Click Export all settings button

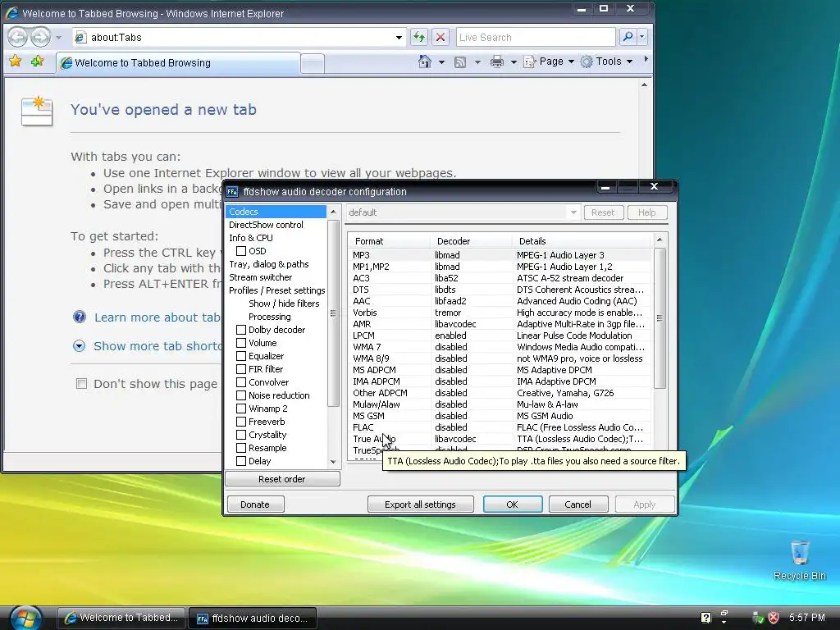click(x=421, y=504)
